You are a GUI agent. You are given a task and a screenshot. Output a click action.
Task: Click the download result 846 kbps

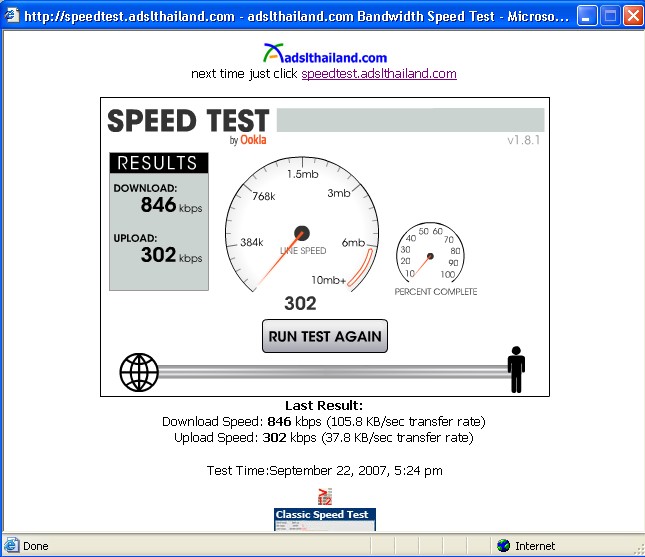(171, 204)
